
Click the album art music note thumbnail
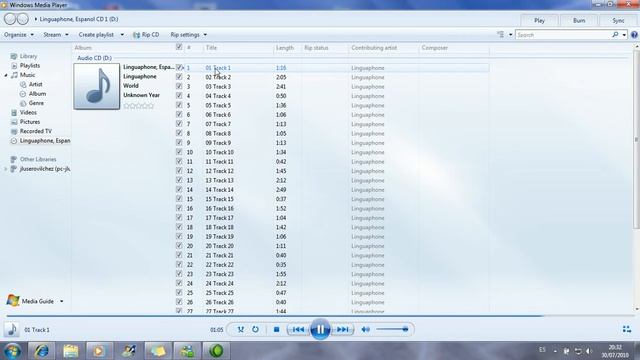pyautogui.click(x=97, y=86)
